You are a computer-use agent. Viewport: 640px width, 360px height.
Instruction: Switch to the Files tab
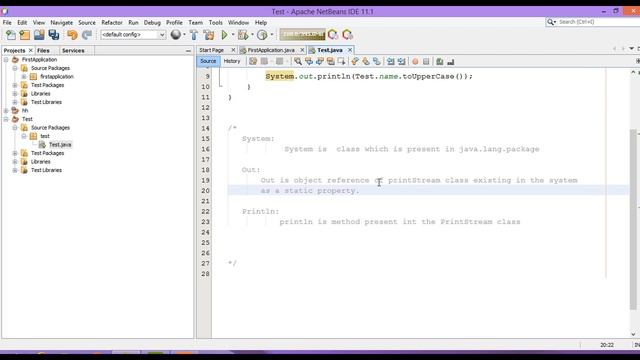43,51
